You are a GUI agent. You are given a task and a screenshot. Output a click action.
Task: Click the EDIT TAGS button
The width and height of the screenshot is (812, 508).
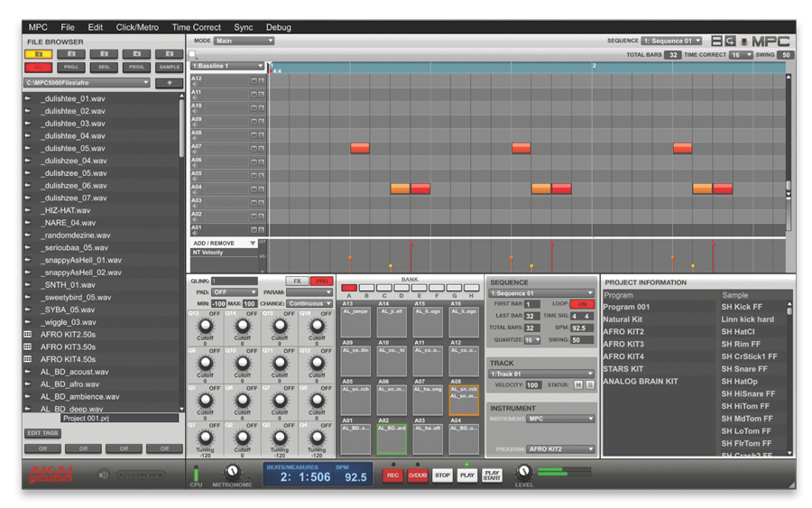click(x=42, y=433)
